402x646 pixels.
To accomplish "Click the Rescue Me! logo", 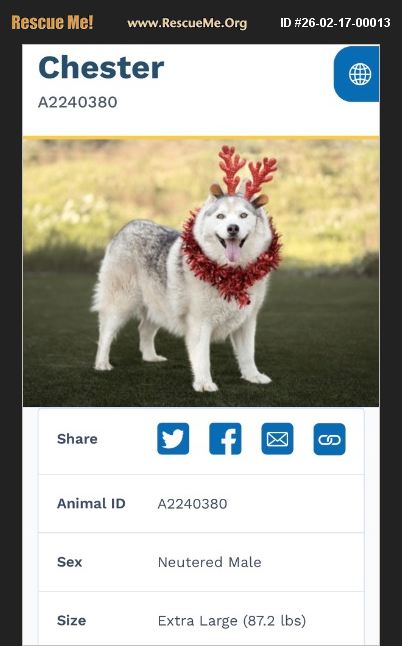I will tap(52, 23).
